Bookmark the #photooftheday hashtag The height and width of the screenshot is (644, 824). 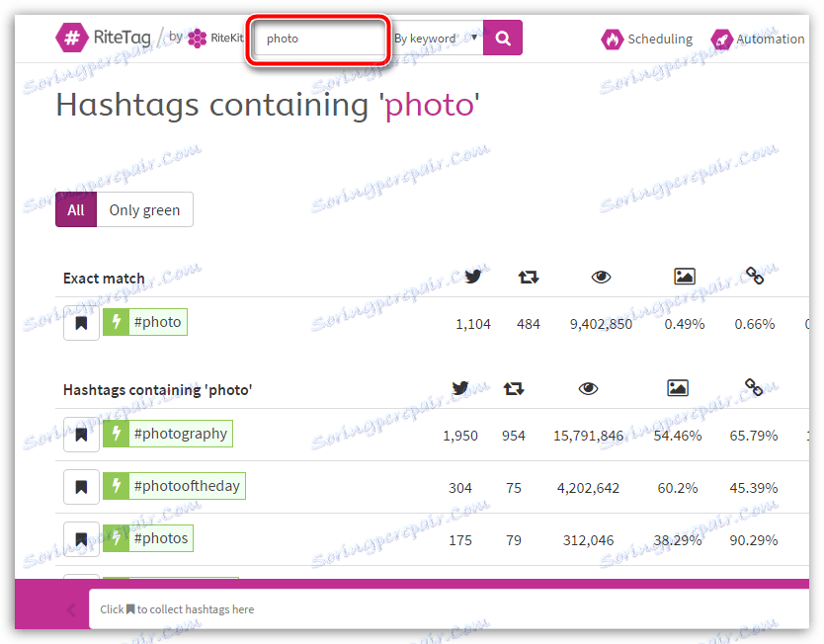(x=81, y=487)
